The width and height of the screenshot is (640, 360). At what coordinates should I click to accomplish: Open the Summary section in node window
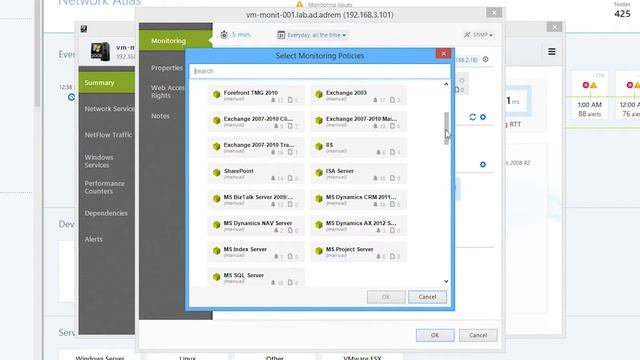(107, 82)
